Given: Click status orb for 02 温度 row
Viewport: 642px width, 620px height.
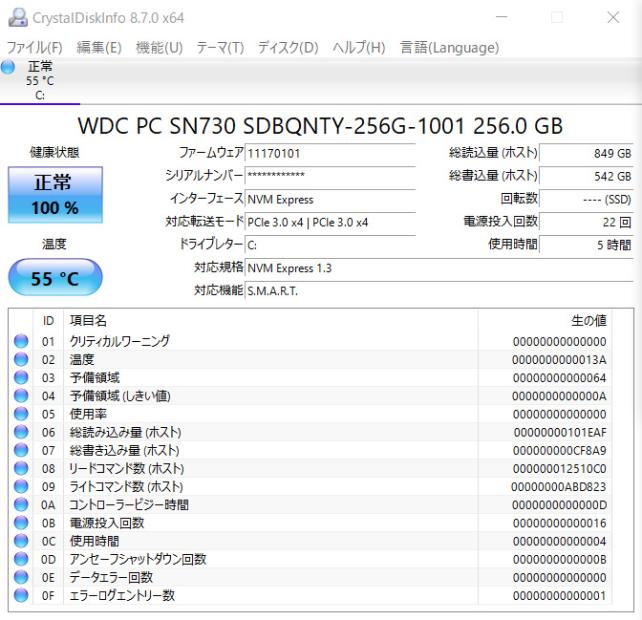Looking at the screenshot, I should [21, 359].
